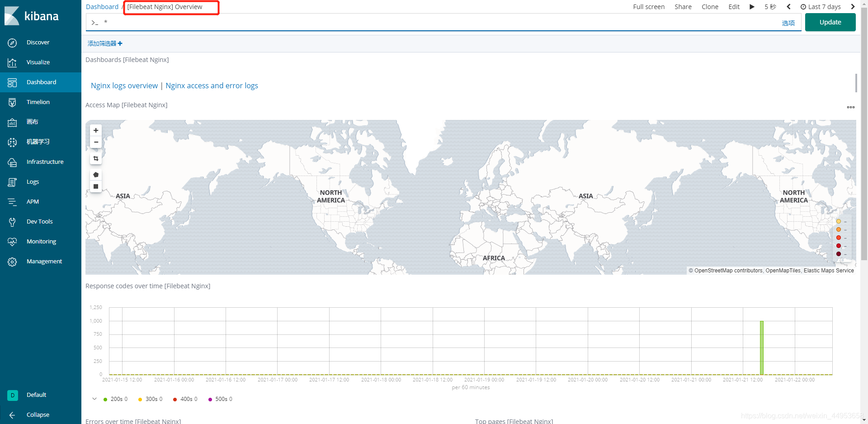
Task: Select Monitoring menu label
Action: click(42, 242)
